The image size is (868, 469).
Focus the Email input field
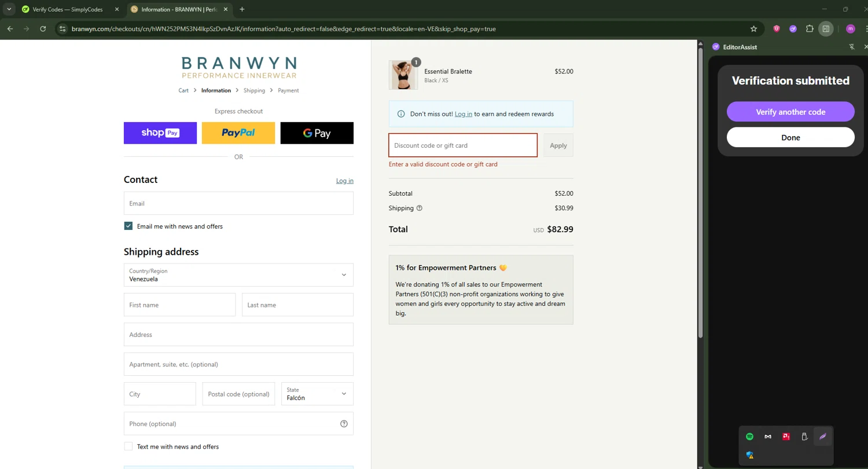238,203
